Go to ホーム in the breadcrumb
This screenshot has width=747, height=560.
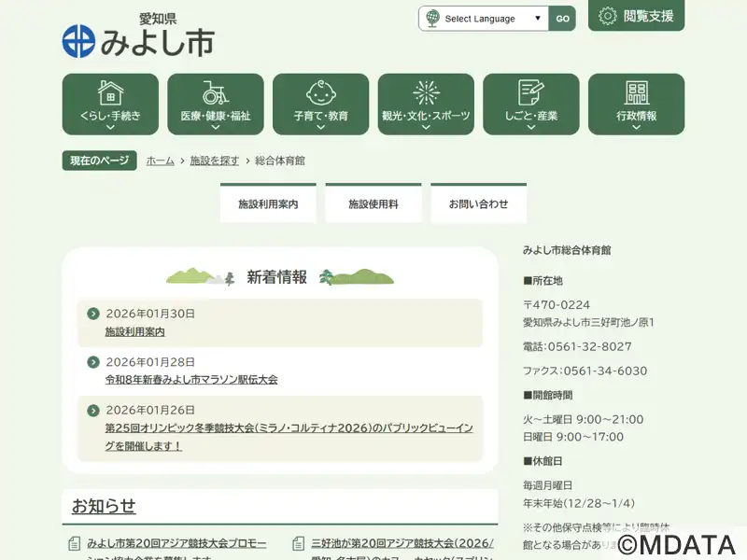point(160,161)
